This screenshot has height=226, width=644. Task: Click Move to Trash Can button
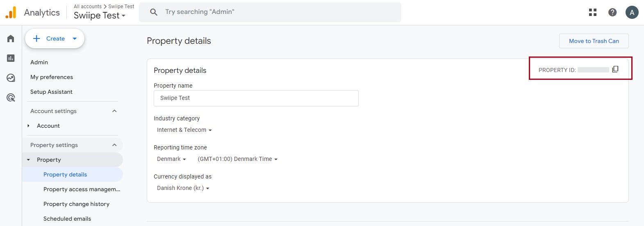pos(594,41)
